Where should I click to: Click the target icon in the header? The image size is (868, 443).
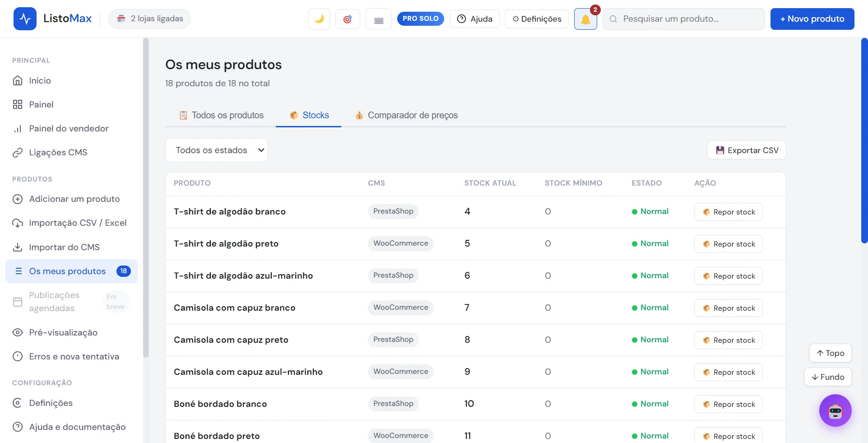click(x=348, y=19)
